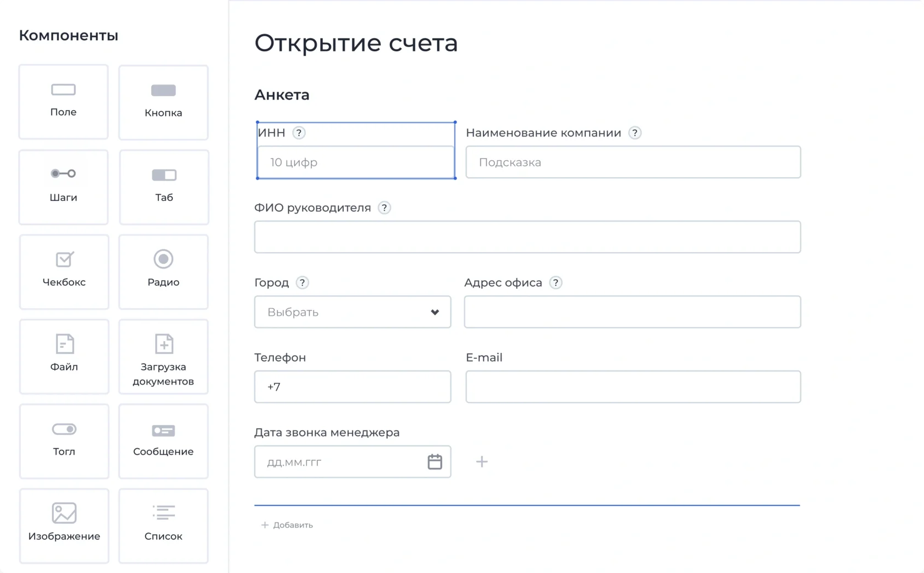The width and height of the screenshot is (924, 573).
Task: Pick the Тогл component
Action: (64, 441)
